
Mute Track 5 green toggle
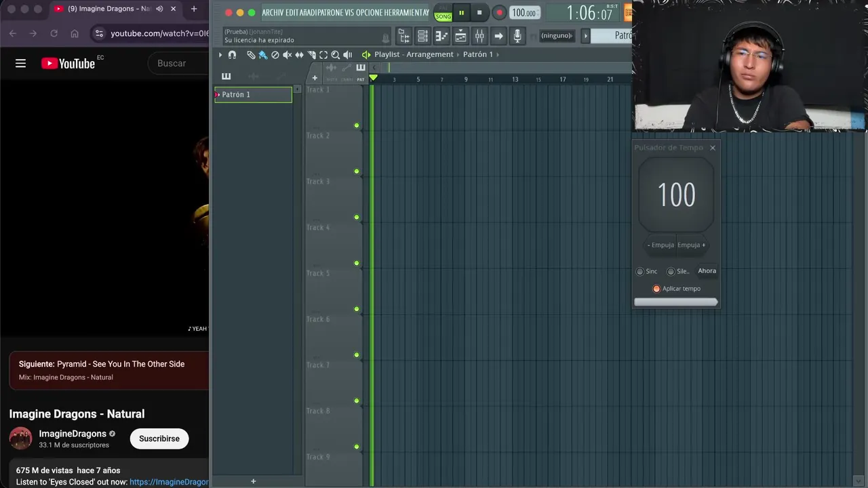(357, 309)
